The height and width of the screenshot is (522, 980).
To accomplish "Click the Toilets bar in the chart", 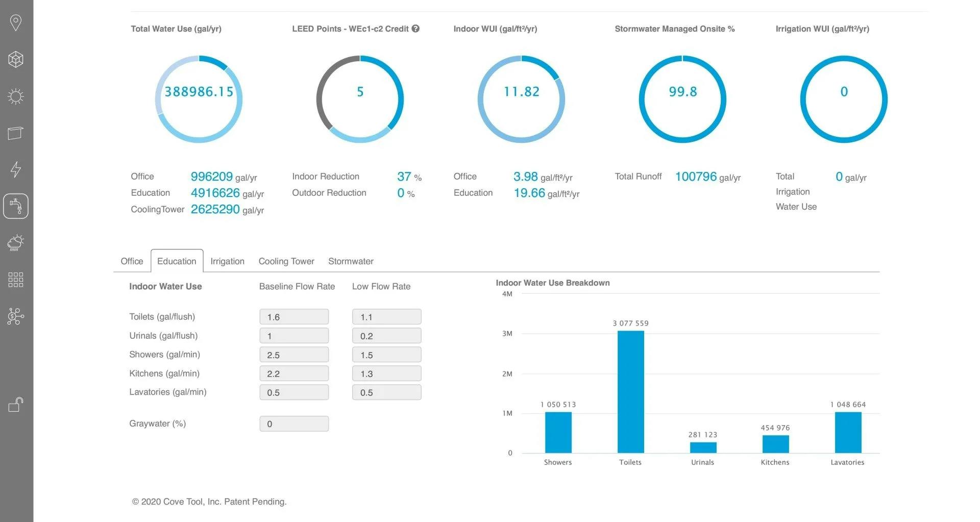I will [630, 392].
